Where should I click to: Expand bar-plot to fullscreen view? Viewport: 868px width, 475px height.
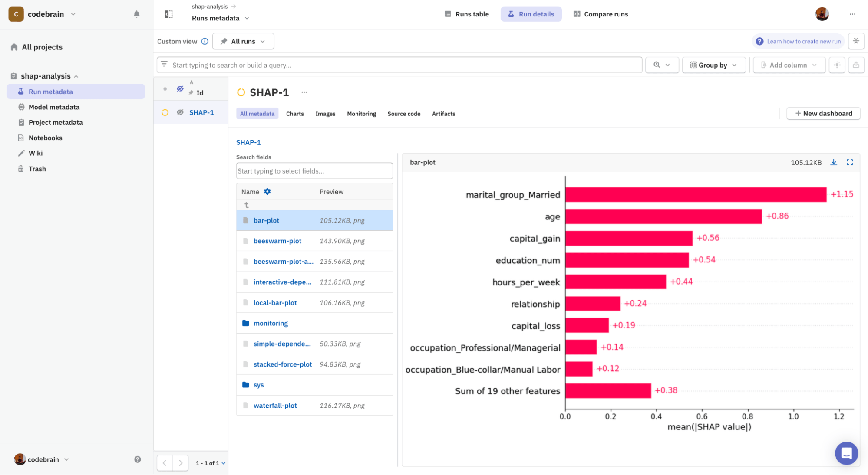pyautogui.click(x=850, y=162)
